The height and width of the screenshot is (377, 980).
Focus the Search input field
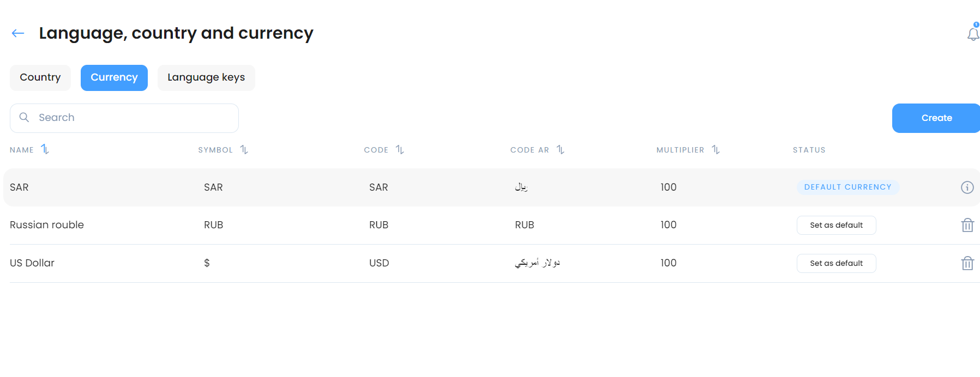tap(124, 118)
